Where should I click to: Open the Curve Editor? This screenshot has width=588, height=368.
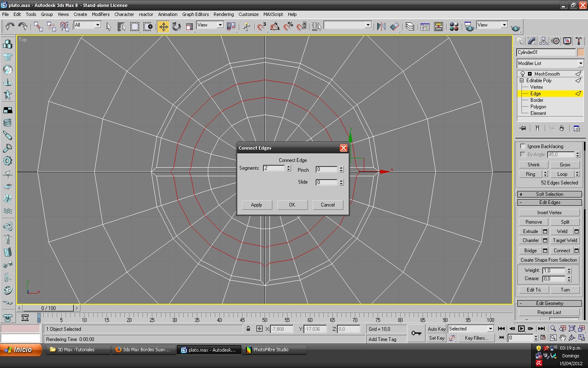[425, 27]
